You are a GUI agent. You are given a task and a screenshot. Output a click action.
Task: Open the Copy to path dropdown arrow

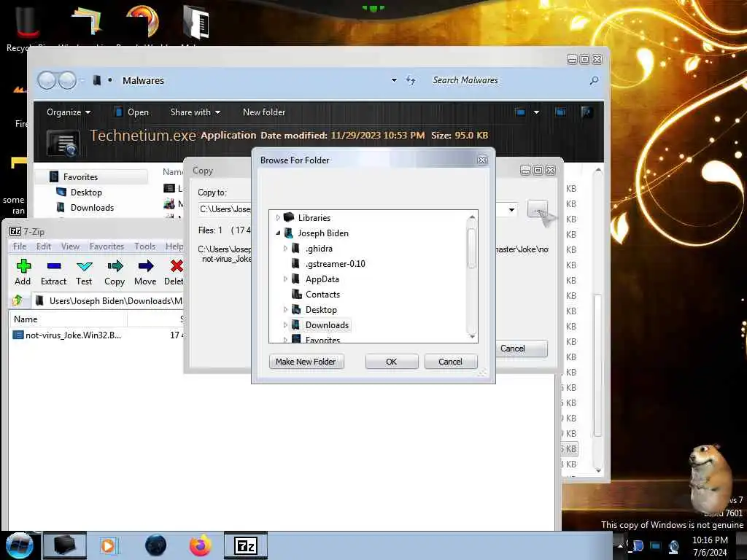point(511,209)
